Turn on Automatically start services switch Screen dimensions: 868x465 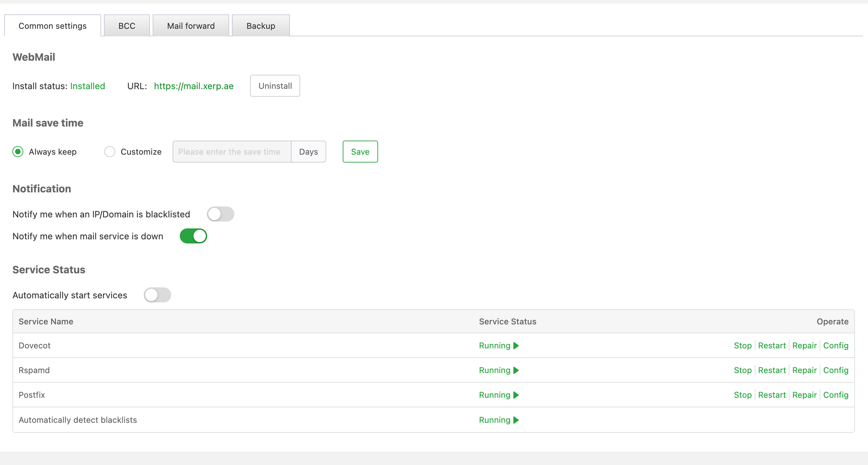pos(157,295)
